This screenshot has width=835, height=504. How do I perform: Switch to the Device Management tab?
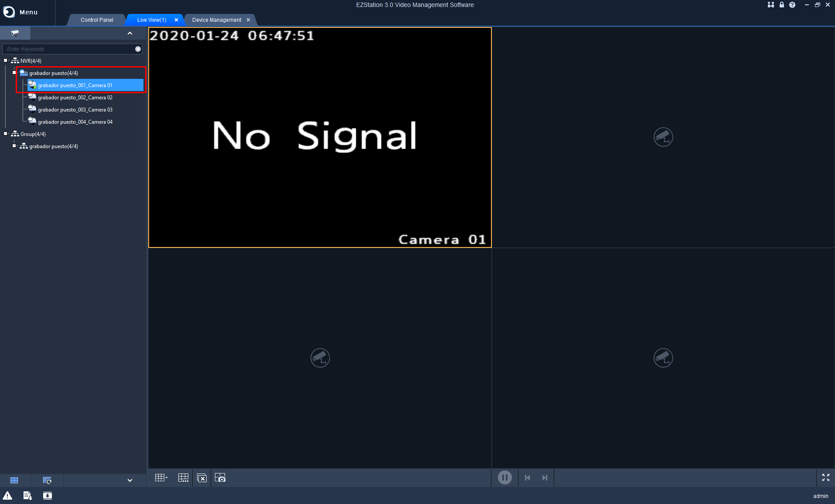coord(217,20)
